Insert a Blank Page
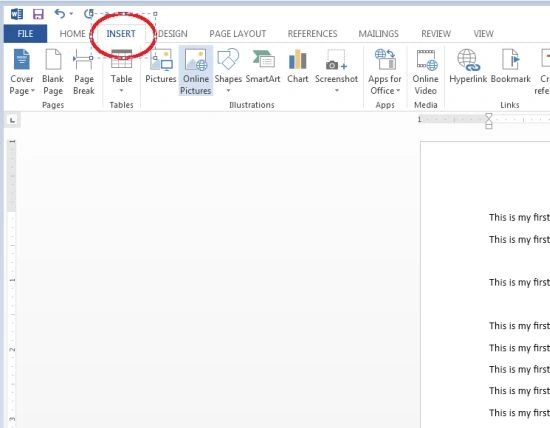 pos(53,72)
